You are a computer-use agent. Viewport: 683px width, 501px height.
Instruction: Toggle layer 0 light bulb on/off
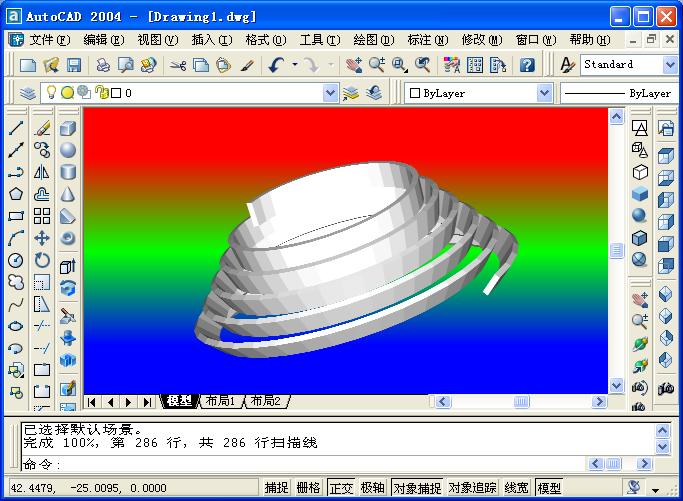(x=51, y=92)
